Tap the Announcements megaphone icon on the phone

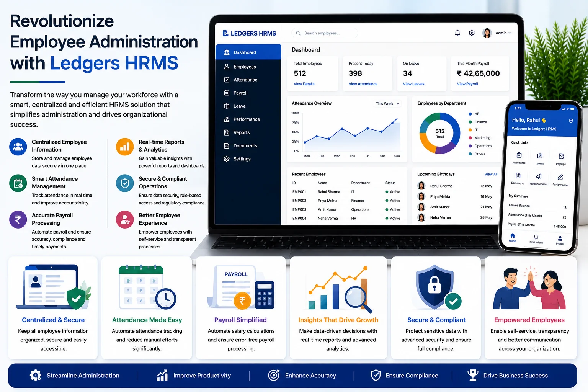[x=539, y=176]
